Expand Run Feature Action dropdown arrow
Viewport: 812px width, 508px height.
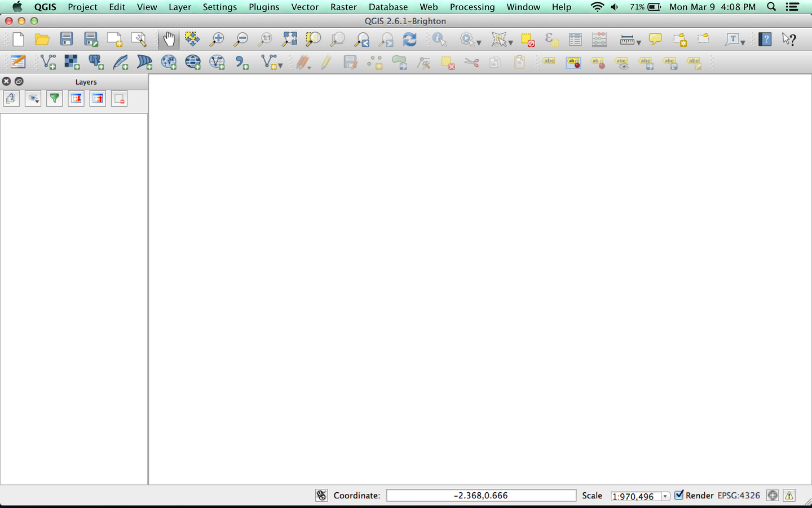479,43
